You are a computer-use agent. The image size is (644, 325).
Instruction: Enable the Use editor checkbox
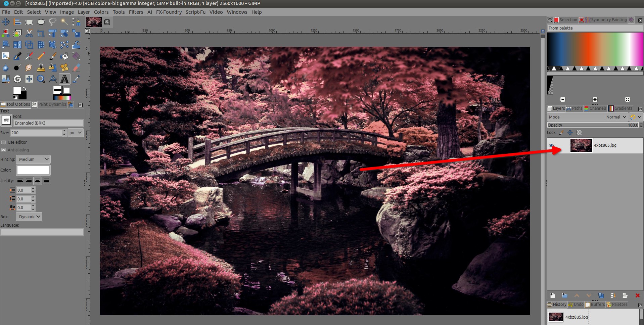click(x=4, y=142)
